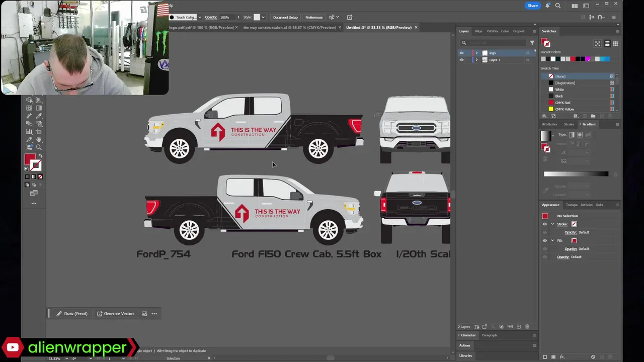Expand the logo layer
644x362 pixels.
click(476, 53)
